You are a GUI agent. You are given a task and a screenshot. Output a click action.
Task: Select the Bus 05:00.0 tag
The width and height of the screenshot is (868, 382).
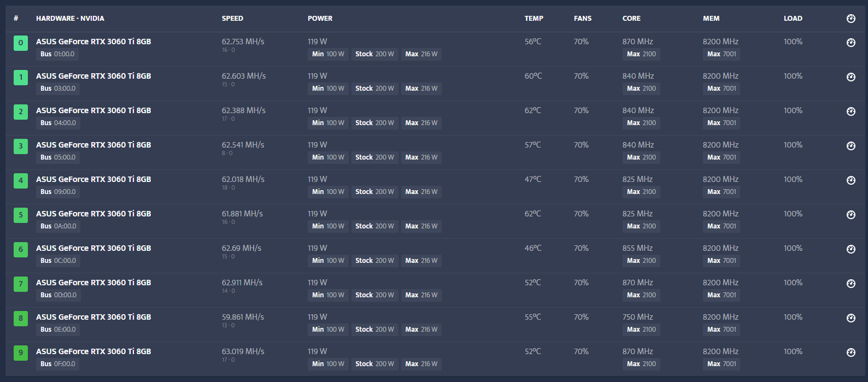(58, 157)
